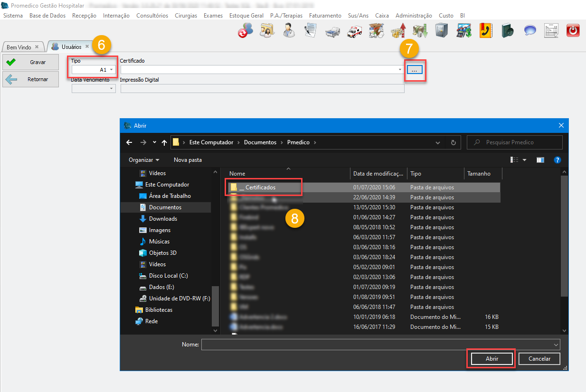Viewport: 586px width, 392px height.
Task: Click the Gravar button
Action: [x=31, y=62]
